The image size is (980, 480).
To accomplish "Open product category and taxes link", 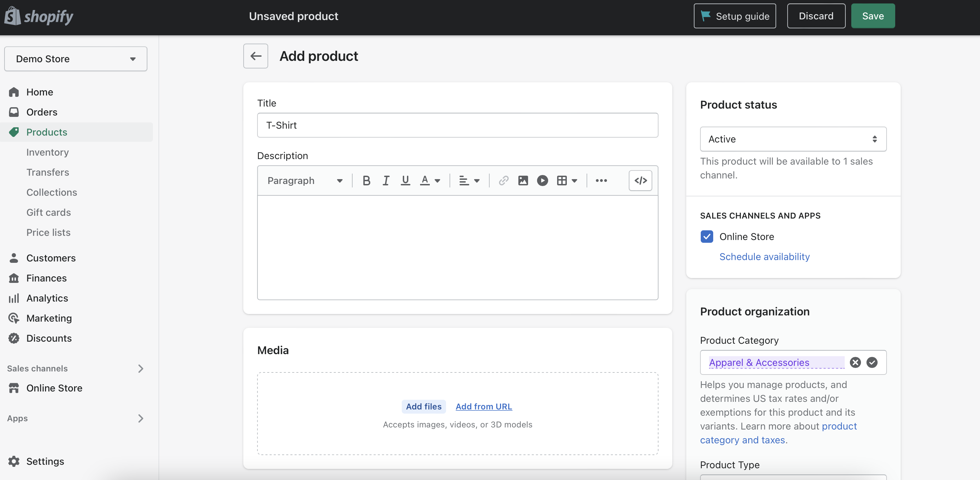I will (778, 433).
